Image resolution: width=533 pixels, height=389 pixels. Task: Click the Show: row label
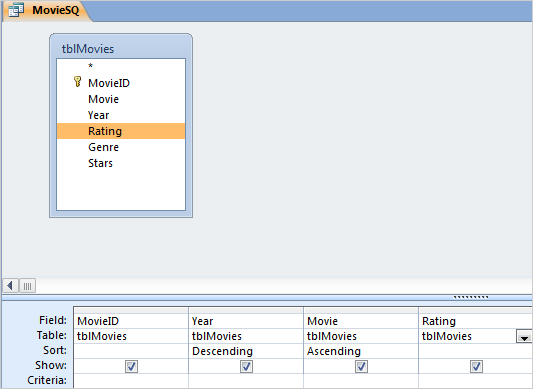[x=51, y=365]
